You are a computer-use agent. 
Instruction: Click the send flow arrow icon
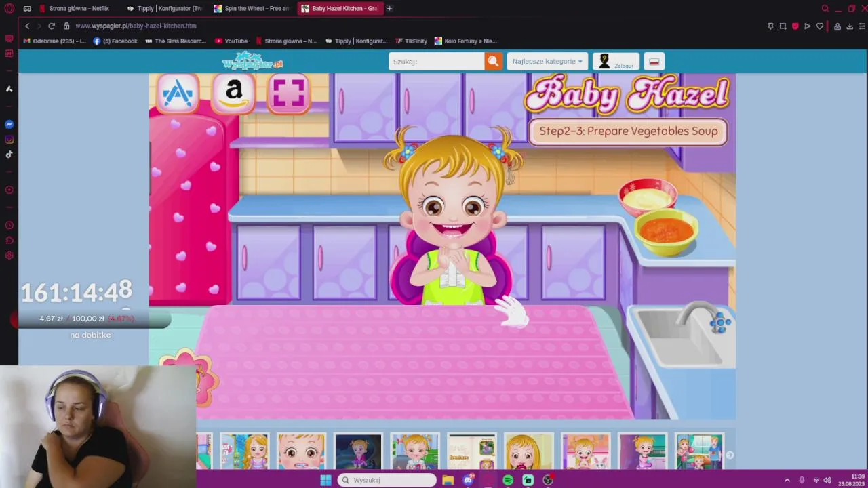tap(807, 26)
